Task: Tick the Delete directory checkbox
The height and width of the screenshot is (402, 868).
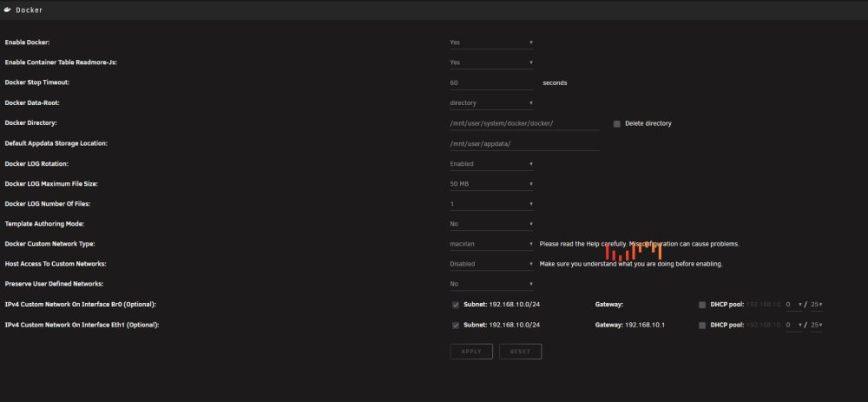Action: point(616,123)
